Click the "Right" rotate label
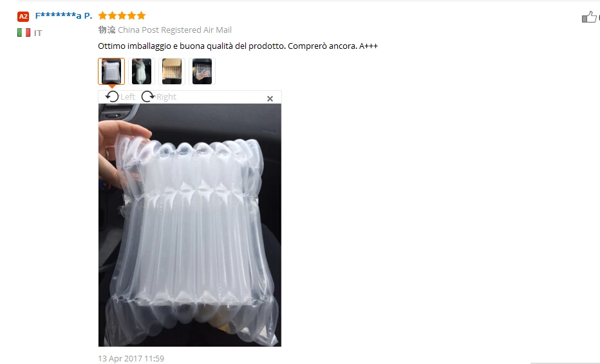The height and width of the screenshot is (364, 600). tap(166, 96)
